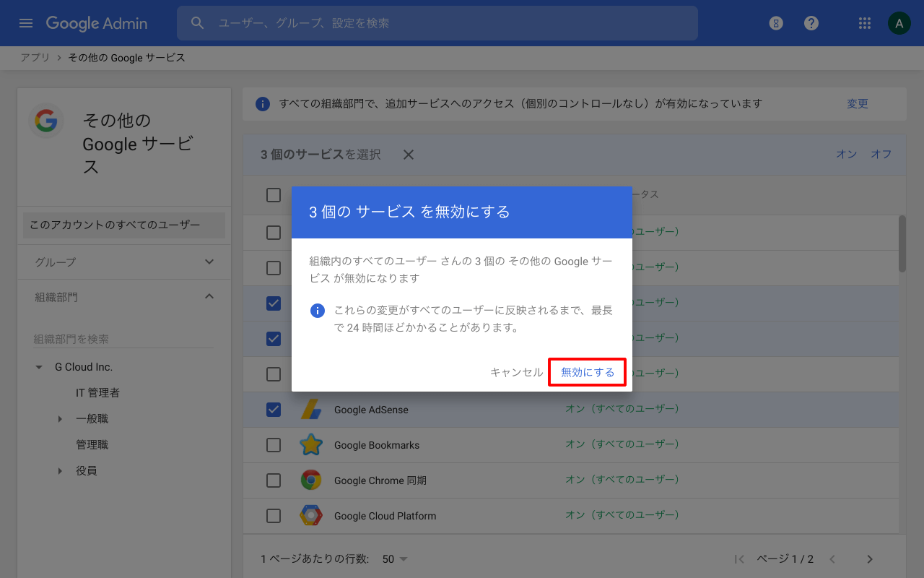Click the info icon in the dialog

point(317,311)
